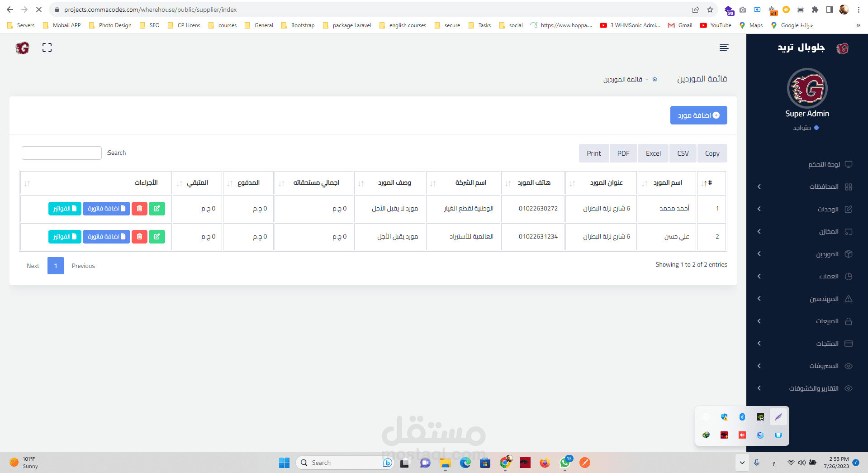Click the hamburger menu icon to collapse the sidebar

click(724, 48)
